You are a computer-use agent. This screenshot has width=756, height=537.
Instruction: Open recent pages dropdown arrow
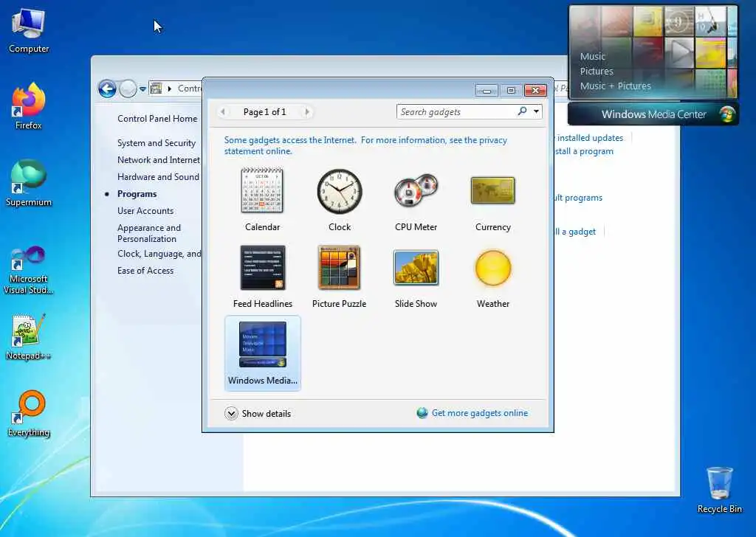(142, 89)
